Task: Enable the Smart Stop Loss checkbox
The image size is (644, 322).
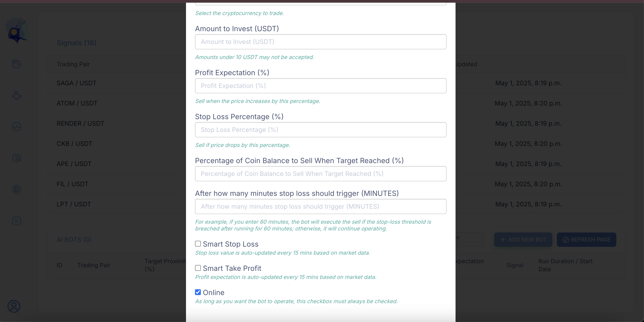Action: pos(198,244)
